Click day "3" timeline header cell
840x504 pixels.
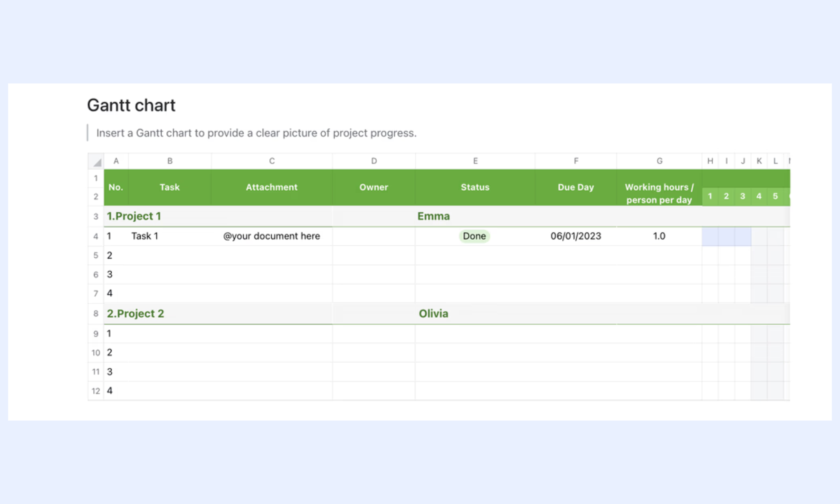pyautogui.click(x=743, y=196)
